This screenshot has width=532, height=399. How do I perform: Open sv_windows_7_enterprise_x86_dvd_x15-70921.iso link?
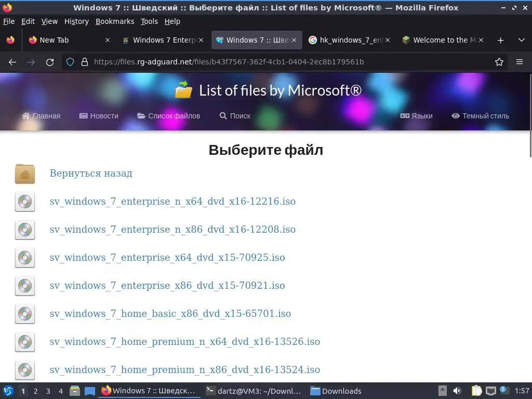167,286
